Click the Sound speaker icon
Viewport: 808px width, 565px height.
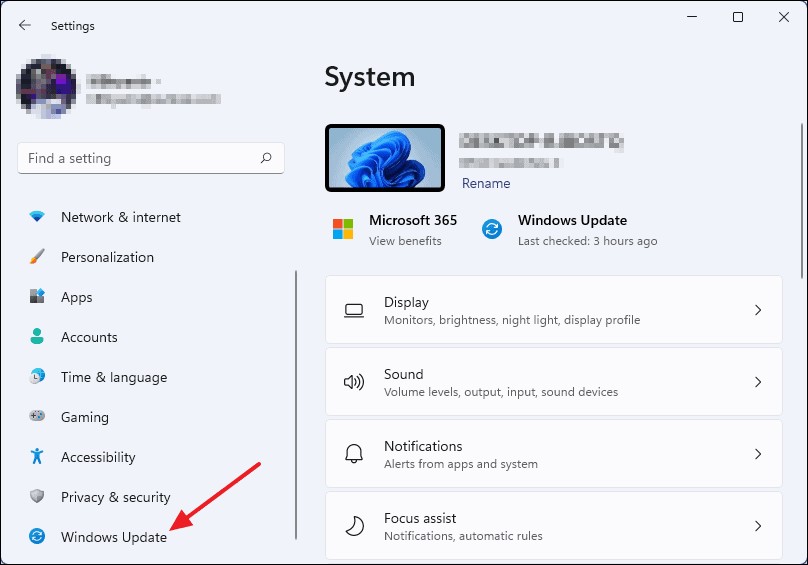pos(354,382)
